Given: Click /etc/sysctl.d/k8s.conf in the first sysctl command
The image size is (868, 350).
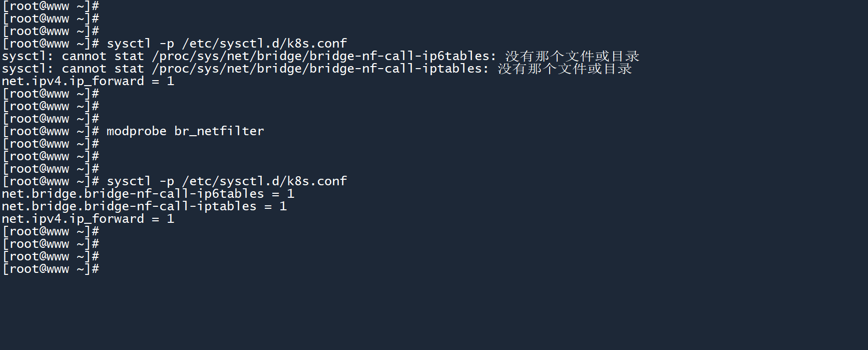Looking at the screenshot, I should [264, 44].
